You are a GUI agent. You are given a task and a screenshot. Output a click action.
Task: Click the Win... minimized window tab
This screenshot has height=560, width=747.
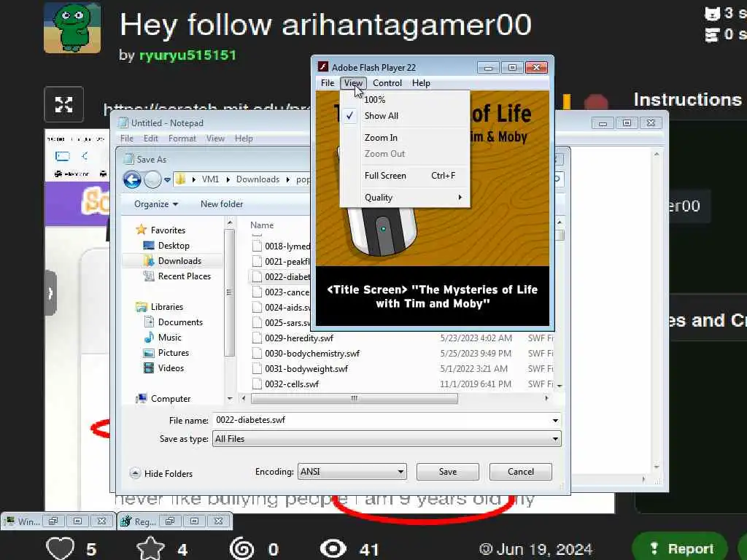click(x=23, y=521)
